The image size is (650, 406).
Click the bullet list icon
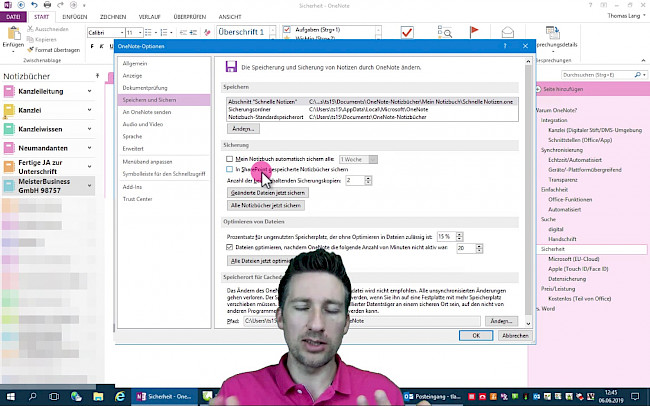[x=148, y=32]
